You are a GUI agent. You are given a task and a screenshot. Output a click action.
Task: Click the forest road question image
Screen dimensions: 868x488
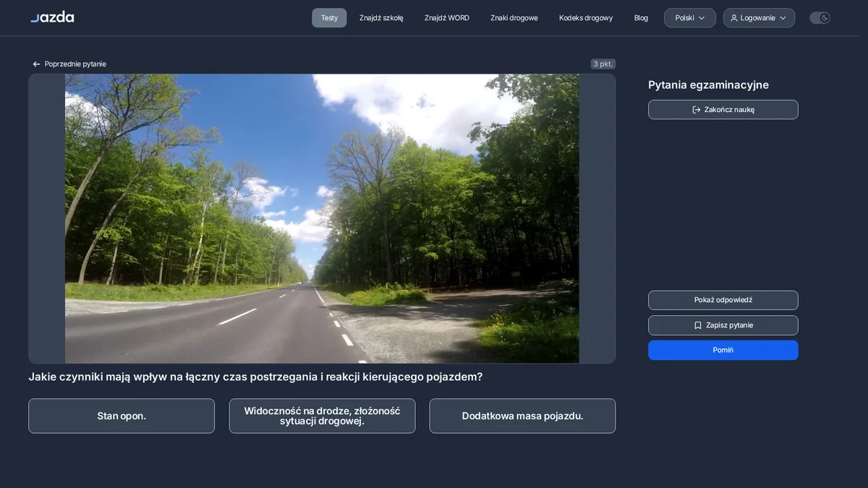[322, 218]
